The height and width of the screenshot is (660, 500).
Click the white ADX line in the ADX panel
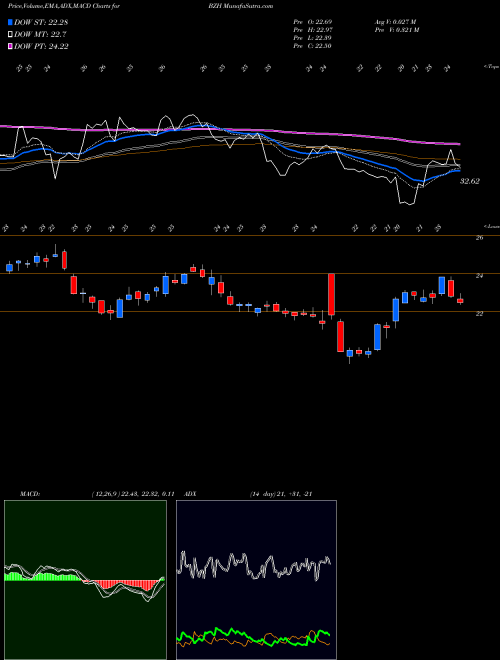(253, 566)
